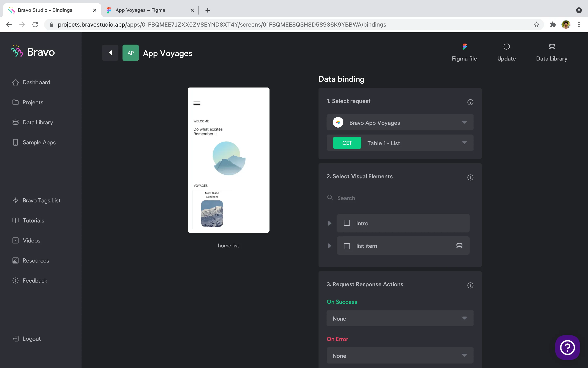Open the Chrome three-dot menu
The width and height of the screenshot is (588, 368).
pyautogui.click(x=579, y=25)
